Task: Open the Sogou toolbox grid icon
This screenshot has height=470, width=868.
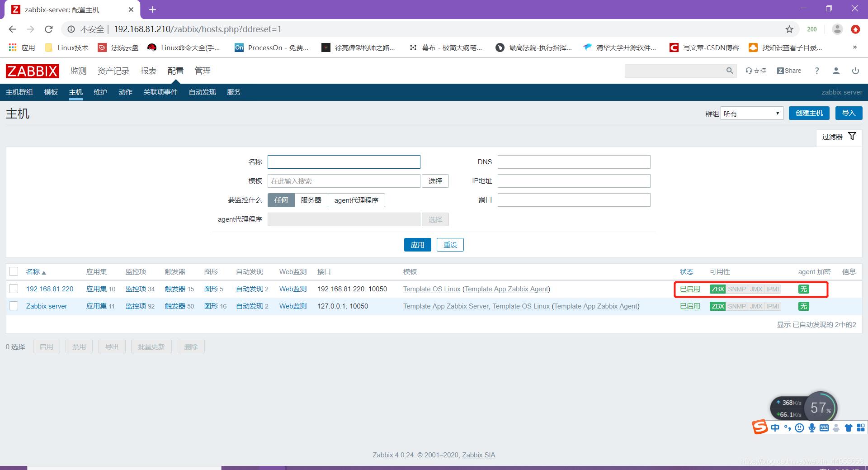Action: (861, 427)
